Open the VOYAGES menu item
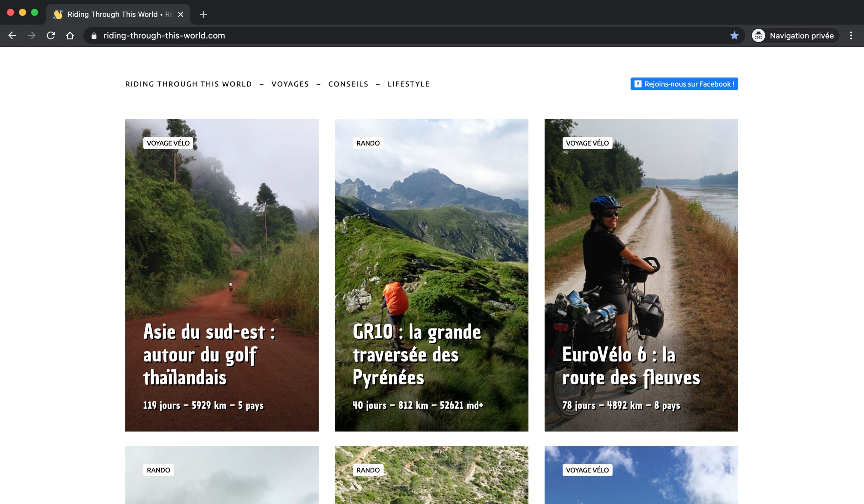 [x=290, y=84]
